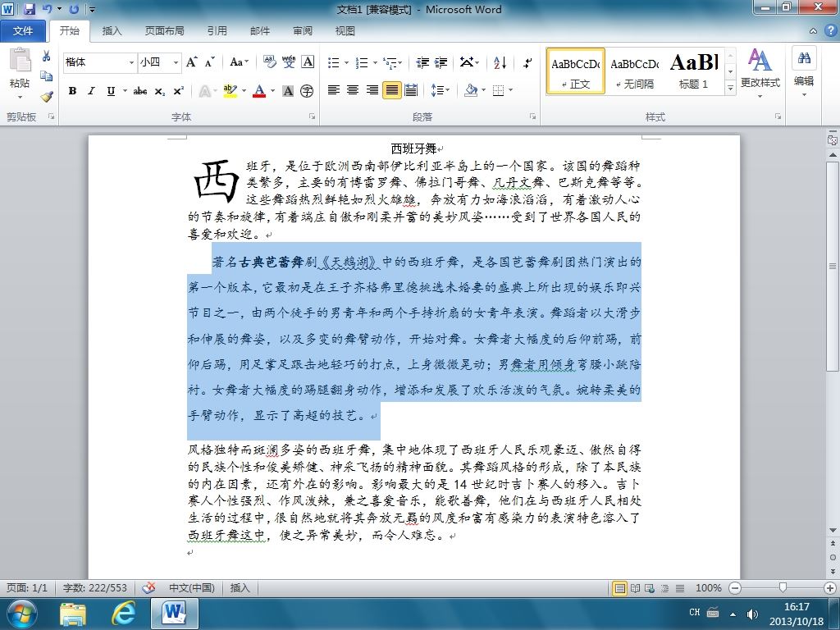Toggle bold on selected text
Screen dimensions: 840x630
tap(72, 91)
